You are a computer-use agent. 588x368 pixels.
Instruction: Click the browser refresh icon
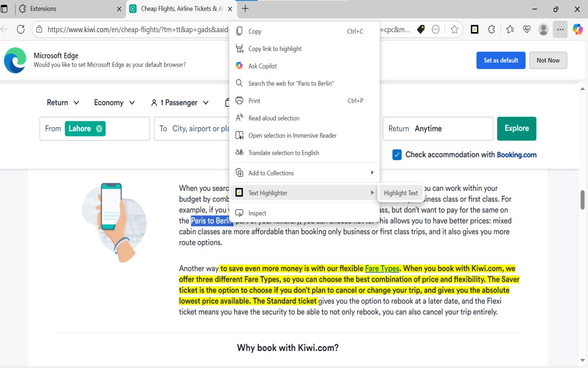21,29
